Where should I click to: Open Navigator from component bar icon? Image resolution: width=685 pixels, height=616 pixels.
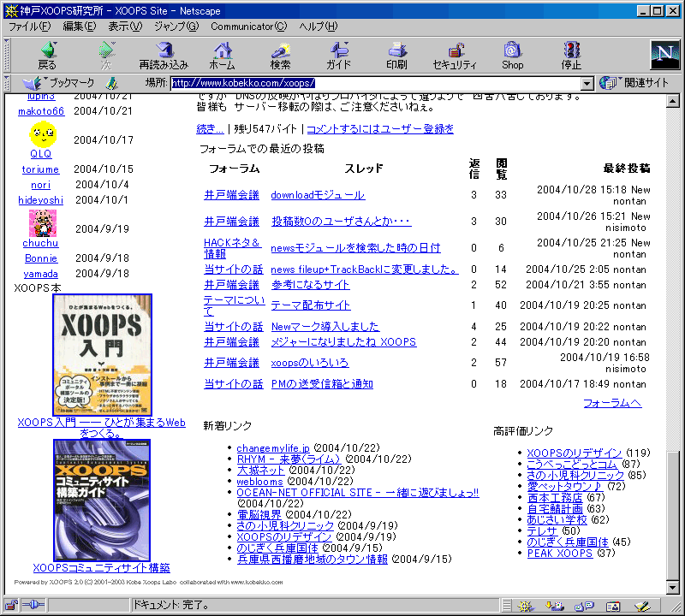pyautogui.click(x=526, y=606)
